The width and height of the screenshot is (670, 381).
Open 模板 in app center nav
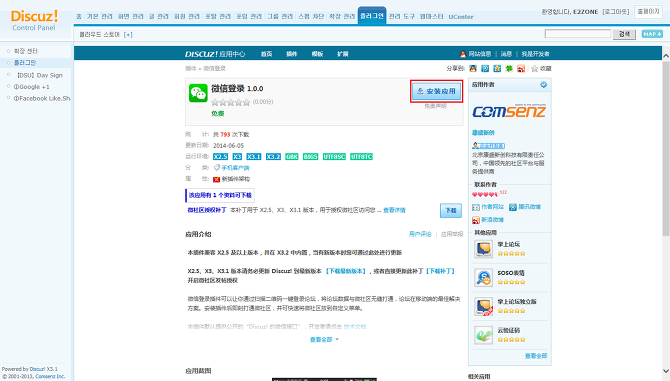pyautogui.click(x=317, y=54)
